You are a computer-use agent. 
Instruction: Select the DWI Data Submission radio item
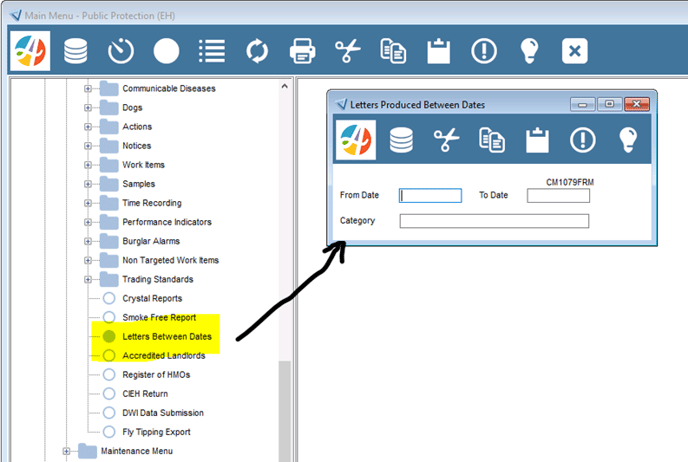pyautogui.click(x=109, y=413)
